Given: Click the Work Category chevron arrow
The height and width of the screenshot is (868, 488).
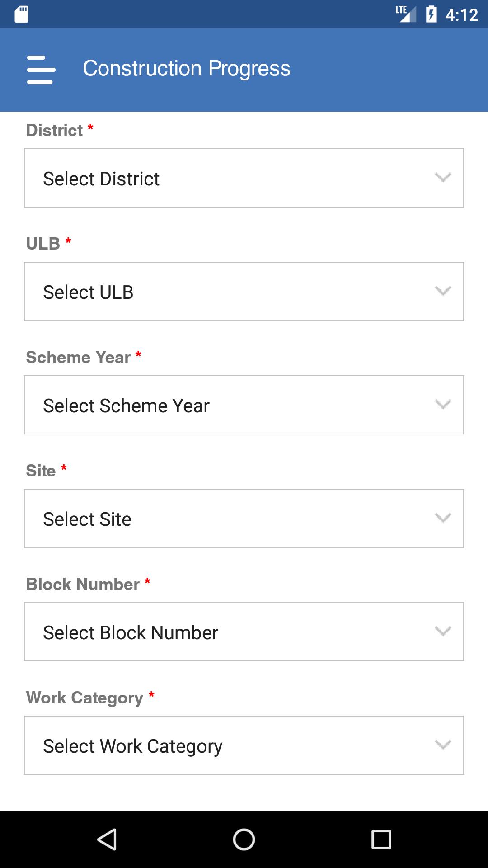Looking at the screenshot, I should (x=442, y=745).
